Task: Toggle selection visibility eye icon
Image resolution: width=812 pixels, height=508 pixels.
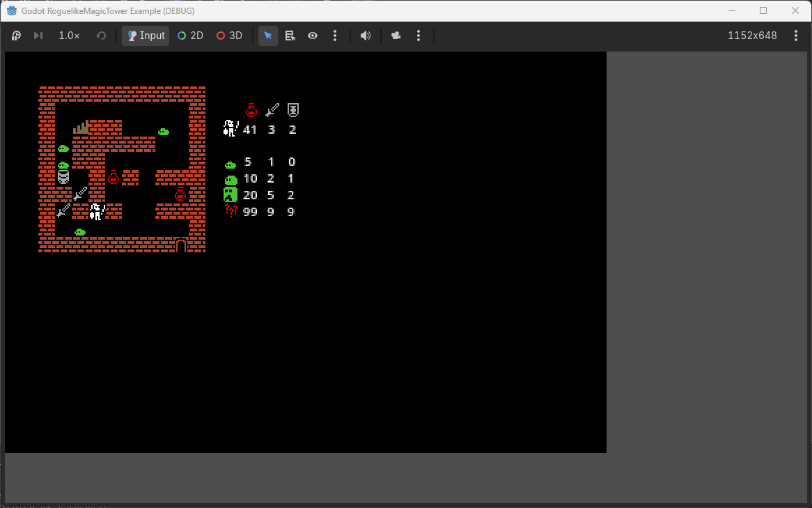Action: 313,36
